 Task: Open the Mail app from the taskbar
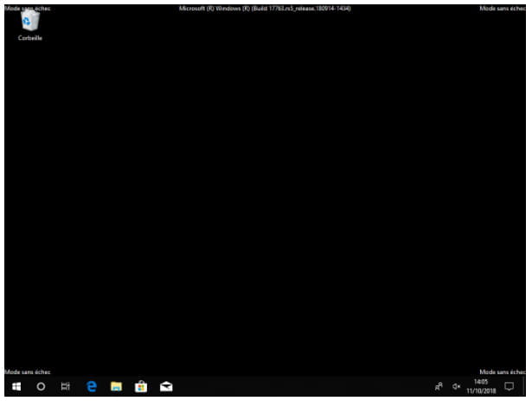pos(166,387)
